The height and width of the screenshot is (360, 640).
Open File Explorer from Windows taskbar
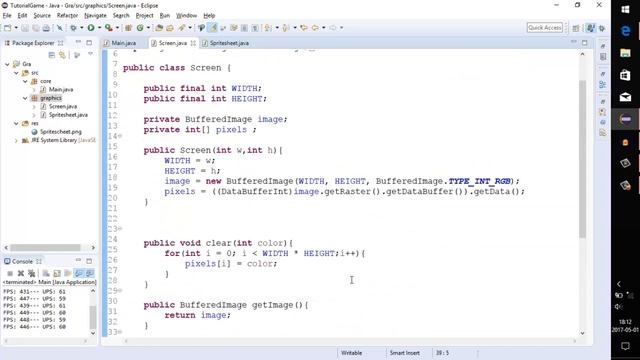625,53
